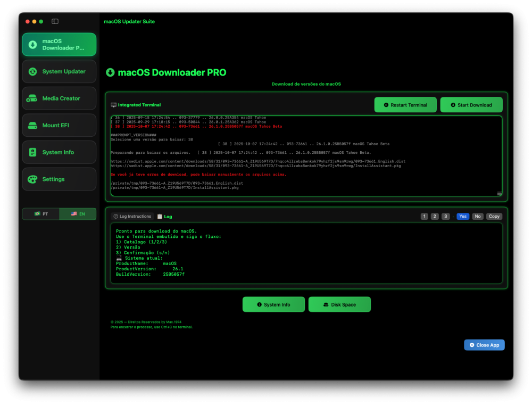Click the bottom System Info button
Image resolution: width=532 pixels, height=405 pixels.
pyautogui.click(x=273, y=304)
